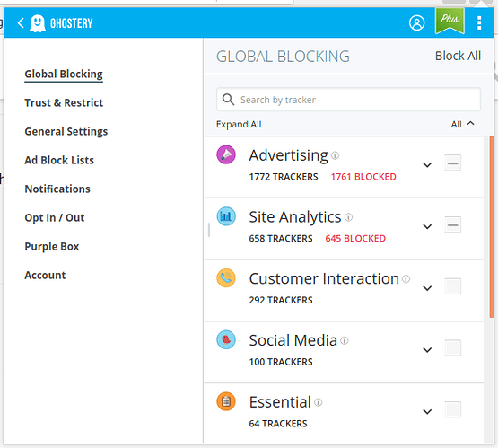Image resolution: width=498 pixels, height=448 pixels.
Task: Open Purple Box settings
Action: 52,247
